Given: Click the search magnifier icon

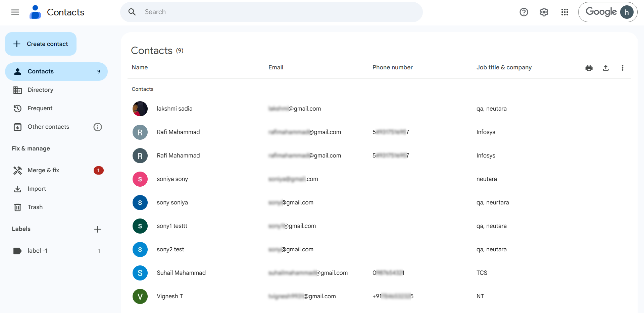Looking at the screenshot, I should (132, 12).
